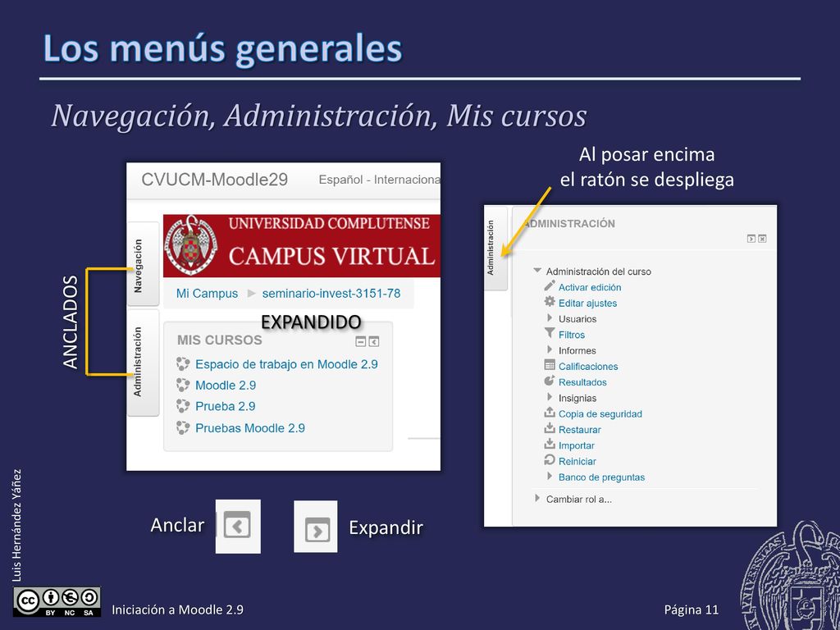Open the Español - Internacional language menu
Image resolution: width=840 pixels, height=630 pixels.
[379, 180]
